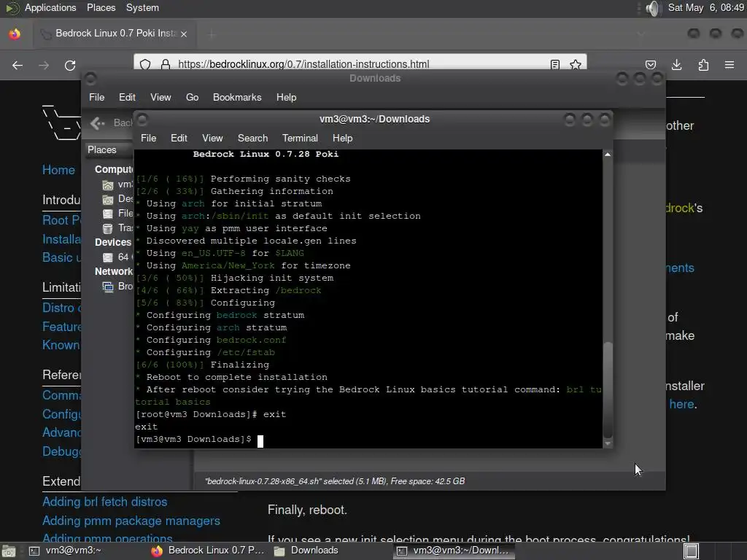The image size is (747, 560).
Task: Open the System menu in top panel
Action: pyautogui.click(x=142, y=7)
